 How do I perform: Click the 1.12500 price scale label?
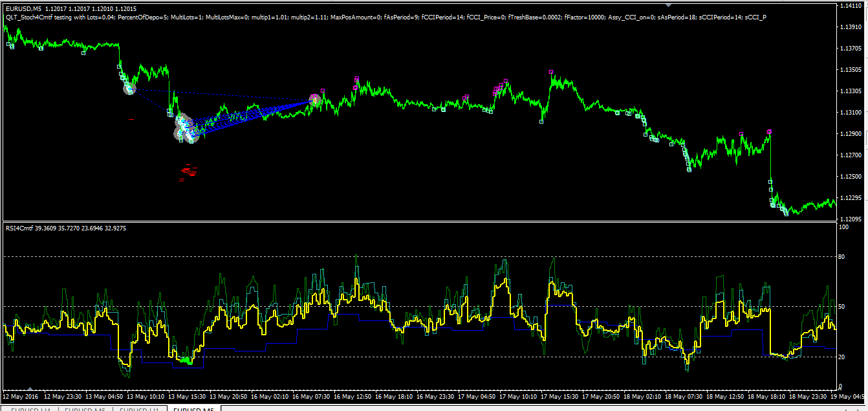pos(849,177)
